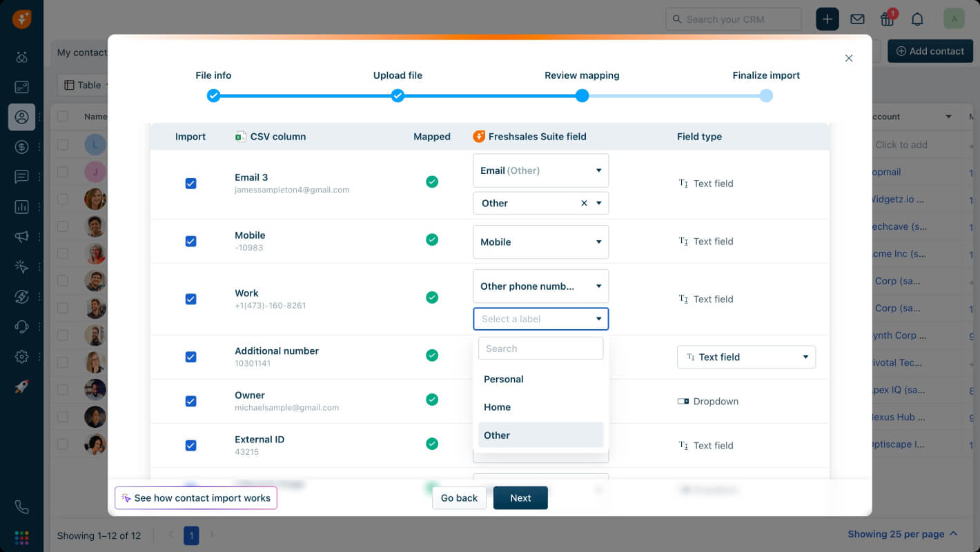
Task: Go to the Review mapping step
Action: [x=582, y=96]
